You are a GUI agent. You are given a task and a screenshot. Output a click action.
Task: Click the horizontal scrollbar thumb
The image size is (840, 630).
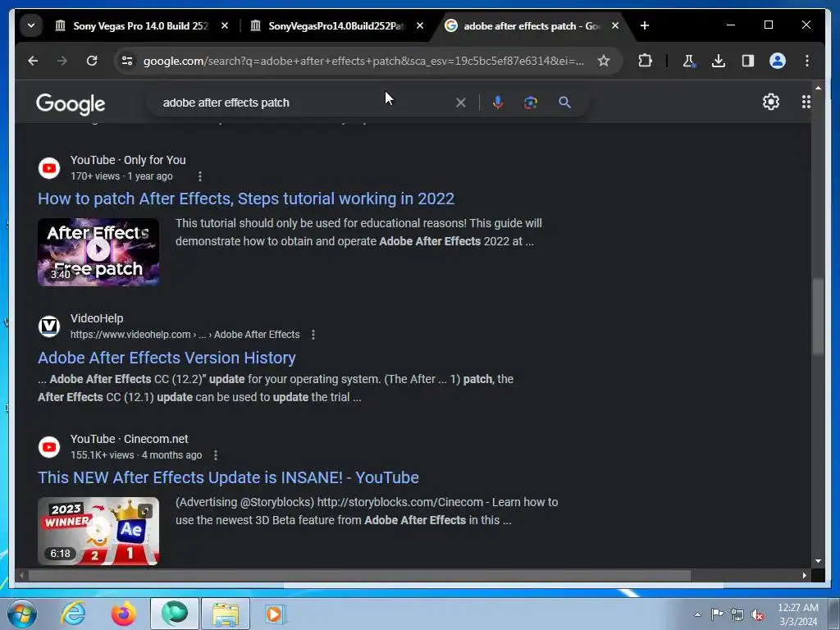pos(359,575)
